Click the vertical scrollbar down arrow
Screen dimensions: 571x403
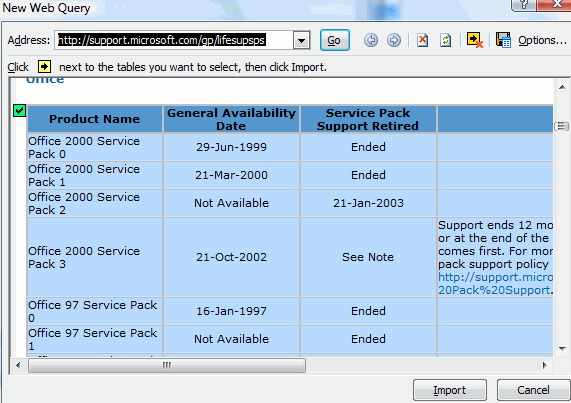562,349
